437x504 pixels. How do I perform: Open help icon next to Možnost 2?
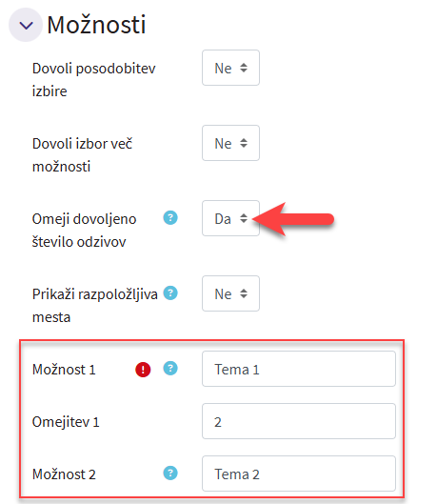pyautogui.click(x=170, y=474)
